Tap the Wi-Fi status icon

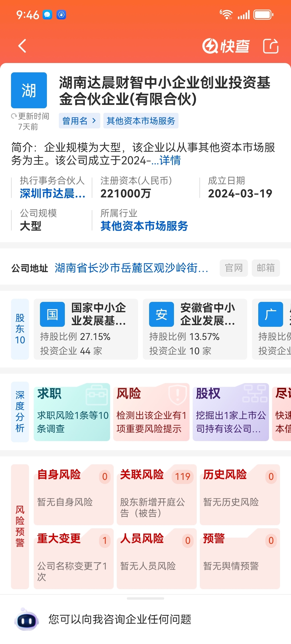(x=226, y=15)
